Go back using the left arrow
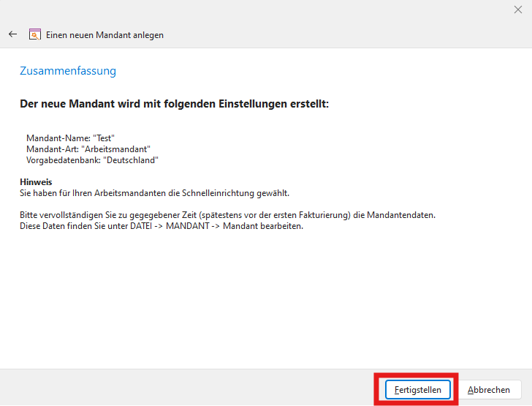Screen dimensions: 532x406 pos(12,34)
